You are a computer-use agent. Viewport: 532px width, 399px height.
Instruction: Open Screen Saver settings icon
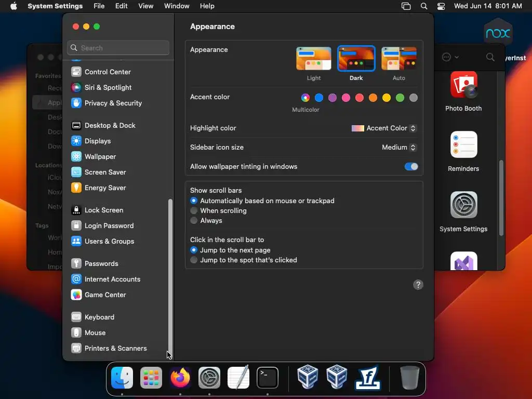[76, 172]
